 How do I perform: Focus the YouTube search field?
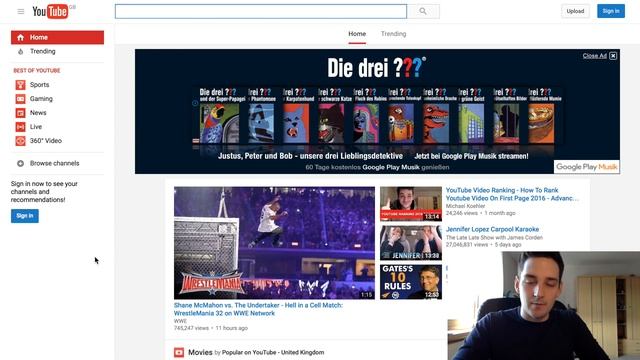pos(261,11)
